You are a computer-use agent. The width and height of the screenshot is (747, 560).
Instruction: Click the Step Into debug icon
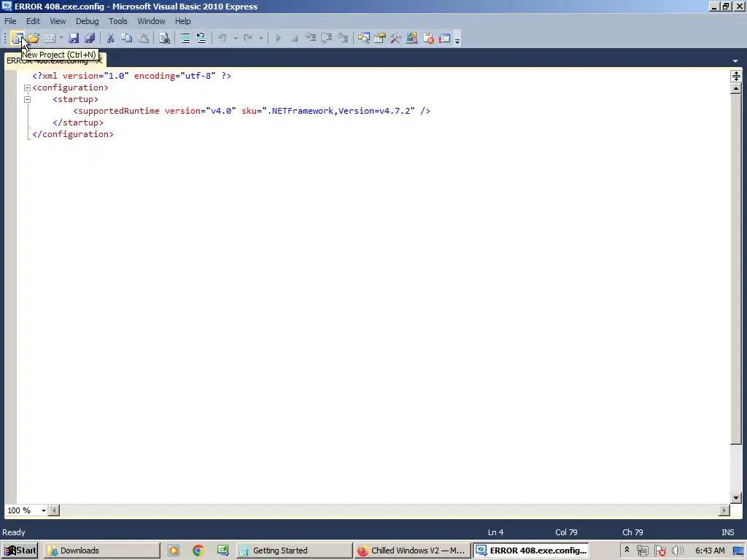coord(311,38)
